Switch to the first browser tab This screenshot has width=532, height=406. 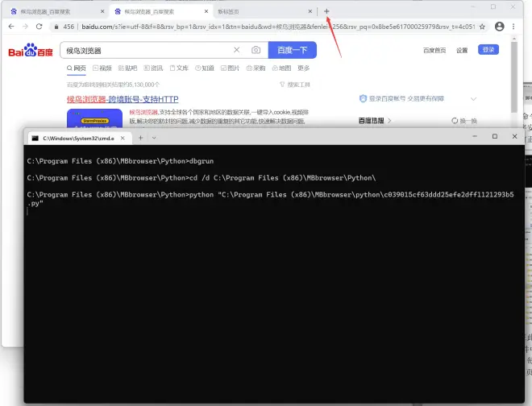click(x=56, y=11)
